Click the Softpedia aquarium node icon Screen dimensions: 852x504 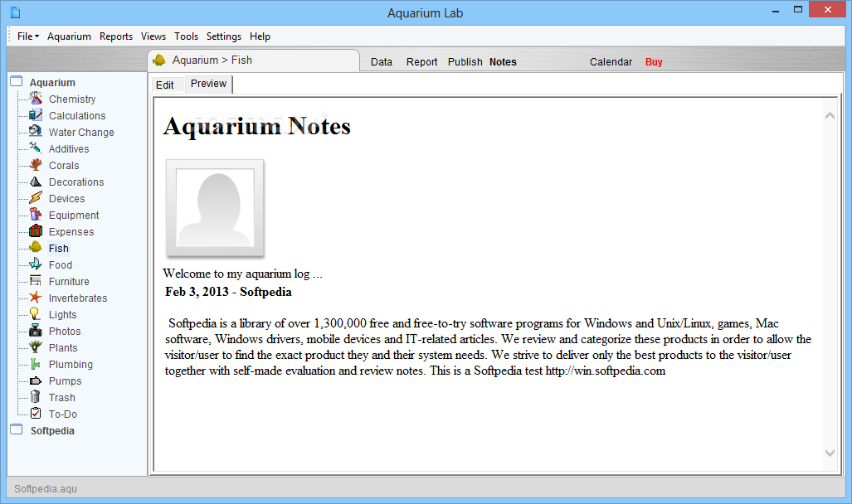pyautogui.click(x=17, y=429)
